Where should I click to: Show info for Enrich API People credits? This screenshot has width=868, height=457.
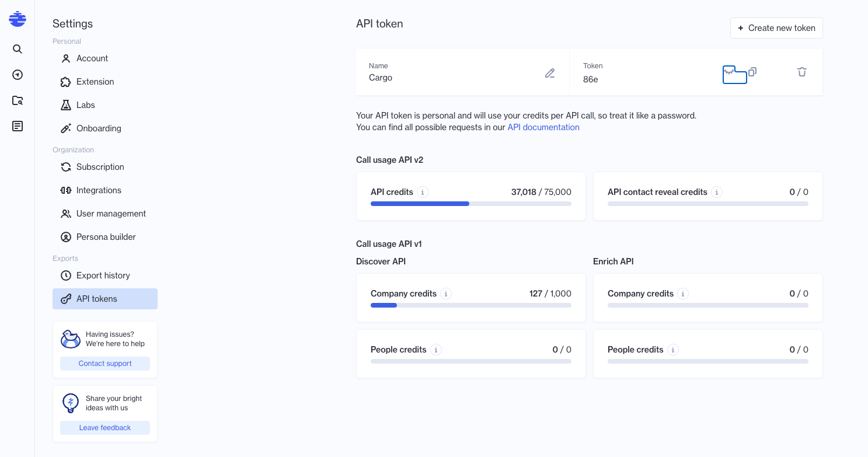(x=673, y=350)
